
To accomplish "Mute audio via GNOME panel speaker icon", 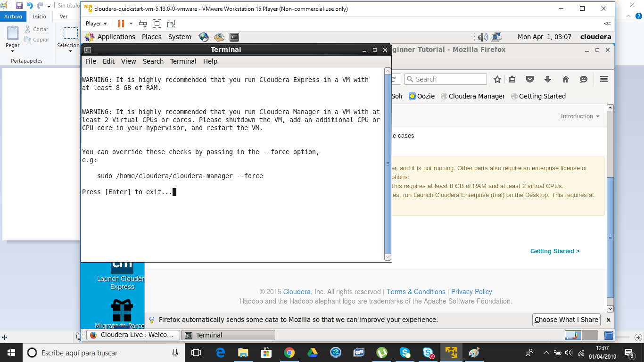I will (482, 36).
